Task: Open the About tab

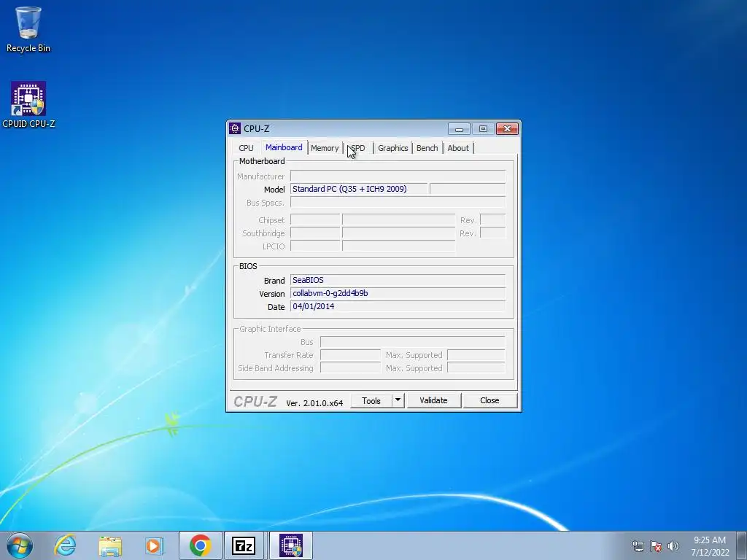Action: point(458,148)
